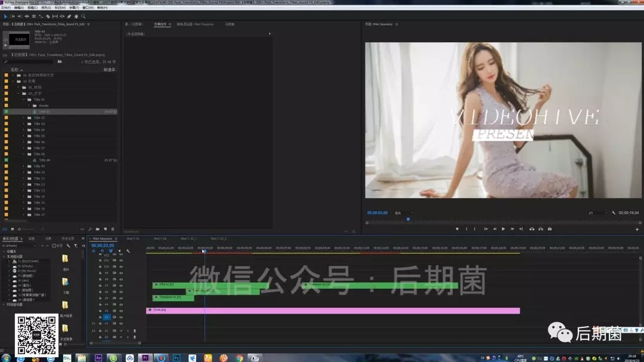Toggle visibility eye for track V7
The image size is (644, 362).
click(121, 286)
